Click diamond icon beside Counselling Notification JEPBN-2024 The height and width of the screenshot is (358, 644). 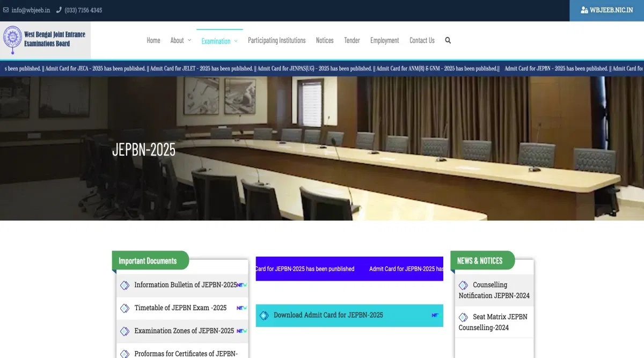pos(463,285)
